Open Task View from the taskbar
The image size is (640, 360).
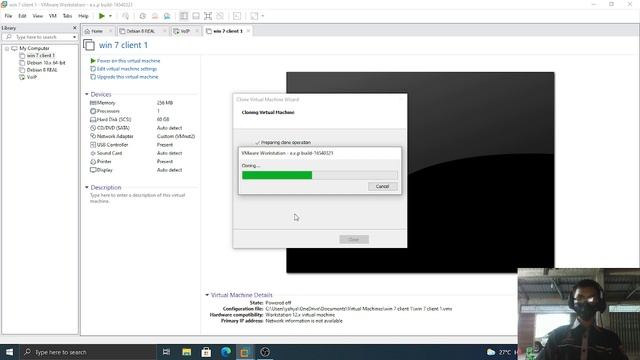point(166,352)
